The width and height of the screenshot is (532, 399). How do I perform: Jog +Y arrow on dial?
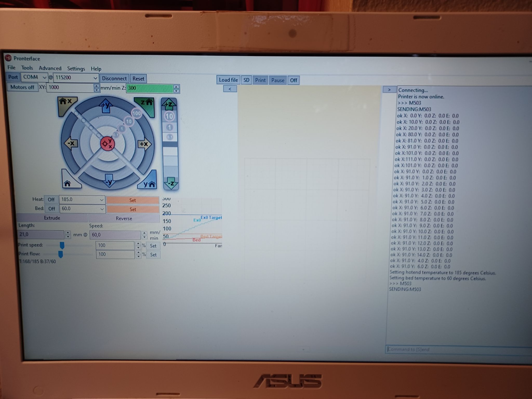(105, 106)
